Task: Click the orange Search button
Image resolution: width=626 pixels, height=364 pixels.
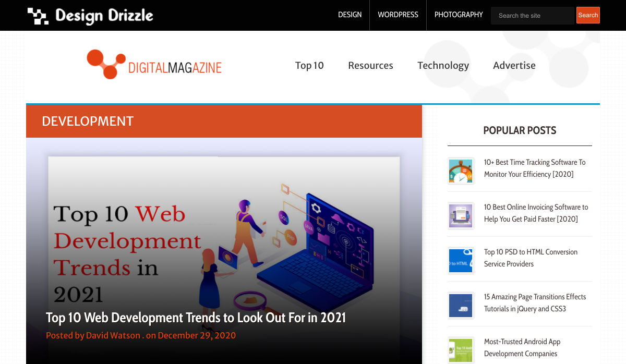Action: (588, 15)
